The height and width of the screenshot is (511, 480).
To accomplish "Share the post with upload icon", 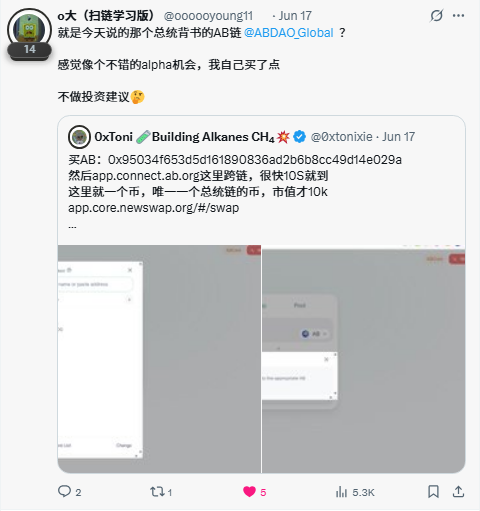I will tap(459, 492).
